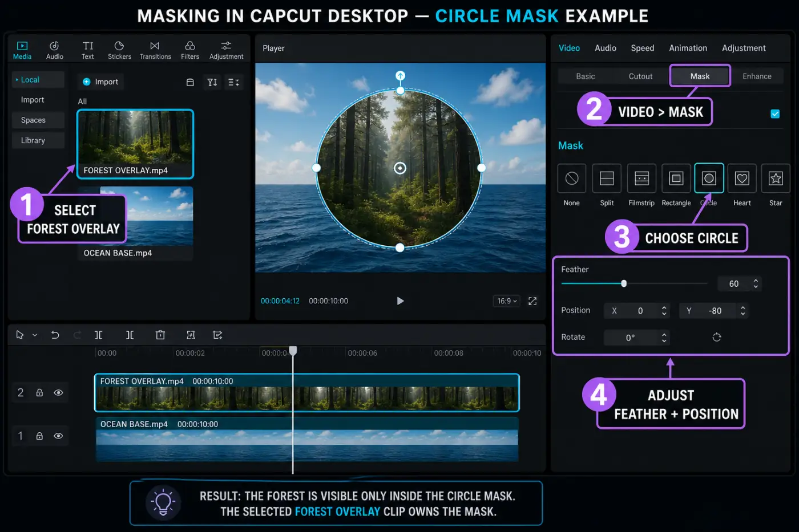Click the Position X stepper arrows

664,311
